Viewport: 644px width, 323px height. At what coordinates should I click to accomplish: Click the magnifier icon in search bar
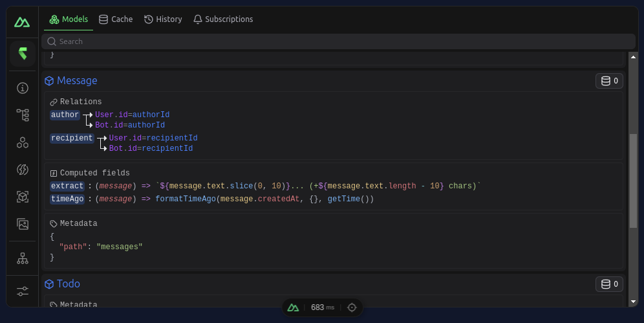(x=52, y=41)
